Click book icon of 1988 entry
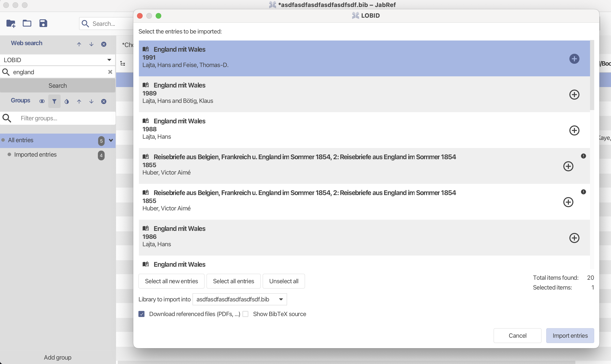611x364 pixels. [146, 121]
